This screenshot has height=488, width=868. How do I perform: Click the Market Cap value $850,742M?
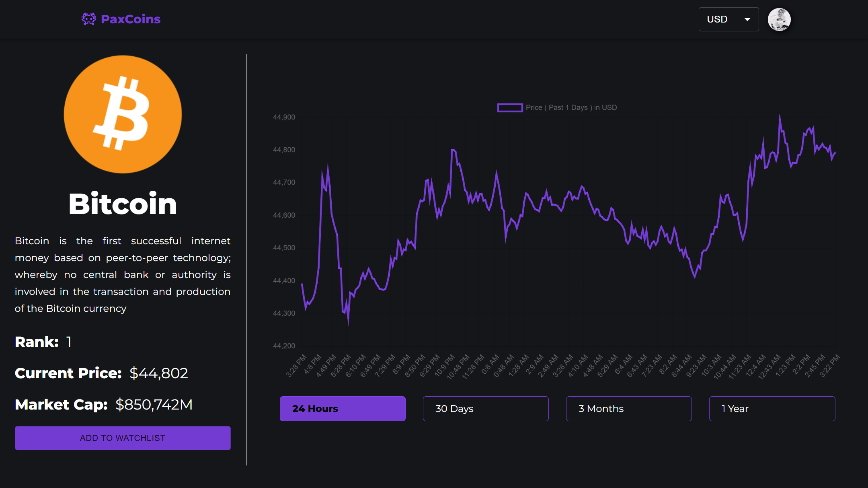154,404
